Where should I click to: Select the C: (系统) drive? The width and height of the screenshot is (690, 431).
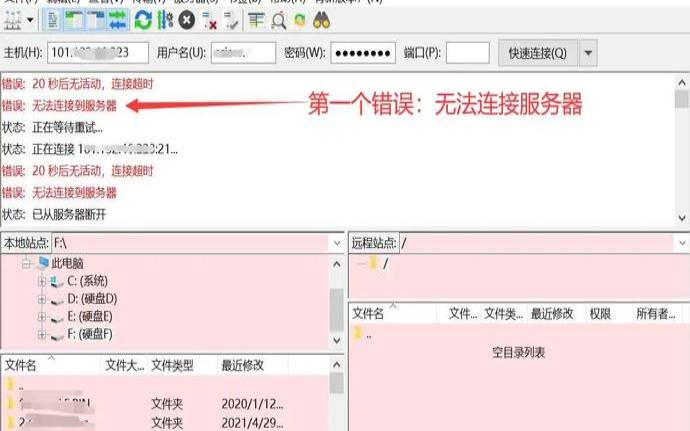(x=87, y=281)
